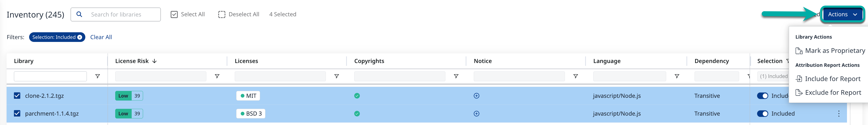Open the License Risk column filter icon

click(x=217, y=76)
